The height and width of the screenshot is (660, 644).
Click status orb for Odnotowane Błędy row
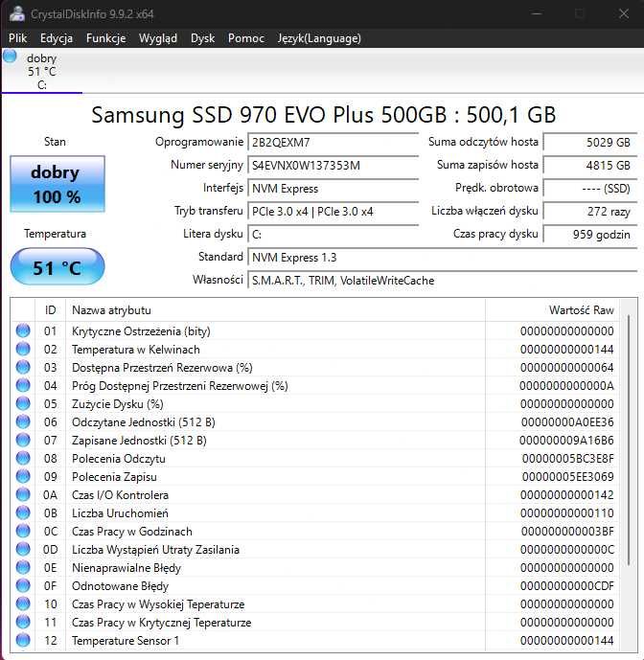point(23,585)
